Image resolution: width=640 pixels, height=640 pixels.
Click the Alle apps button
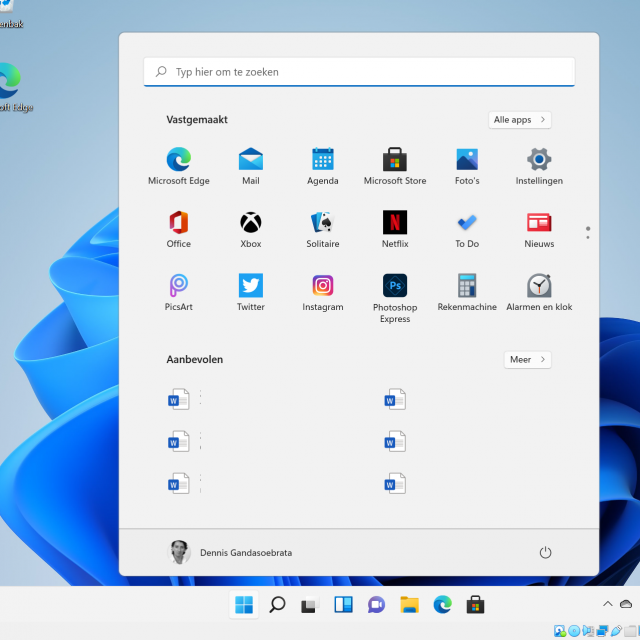click(520, 120)
